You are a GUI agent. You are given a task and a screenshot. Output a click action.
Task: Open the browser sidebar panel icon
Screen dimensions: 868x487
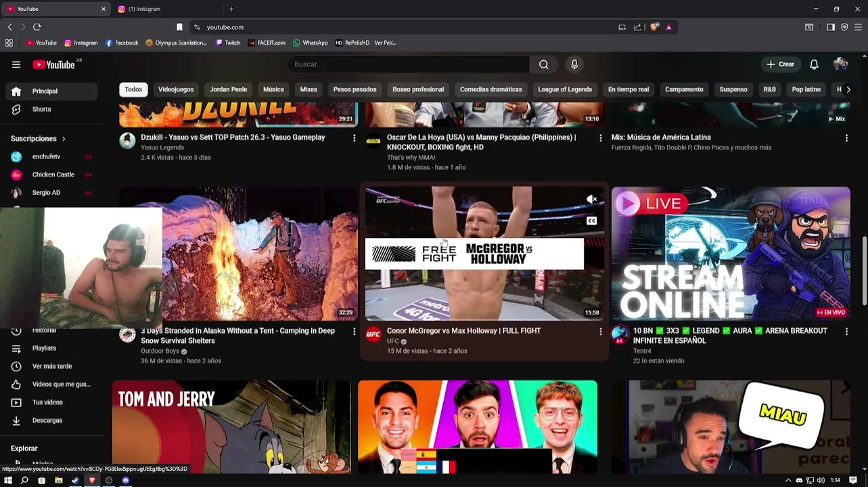(x=831, y=27)
